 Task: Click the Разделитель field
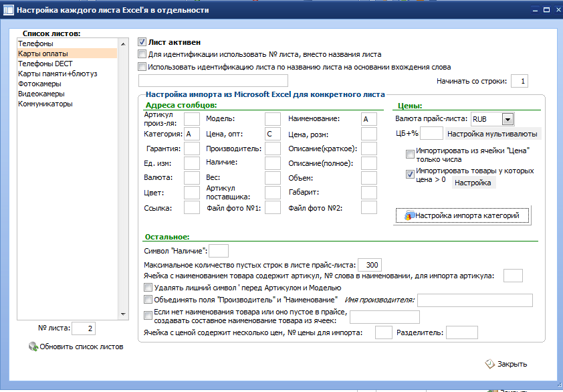click(x=462, y=332)
